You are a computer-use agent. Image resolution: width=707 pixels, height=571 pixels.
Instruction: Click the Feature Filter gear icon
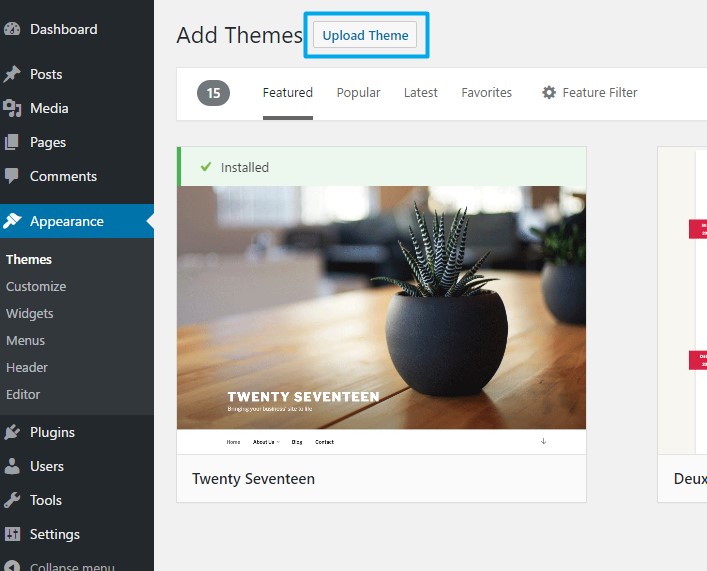tap(549, 92)
